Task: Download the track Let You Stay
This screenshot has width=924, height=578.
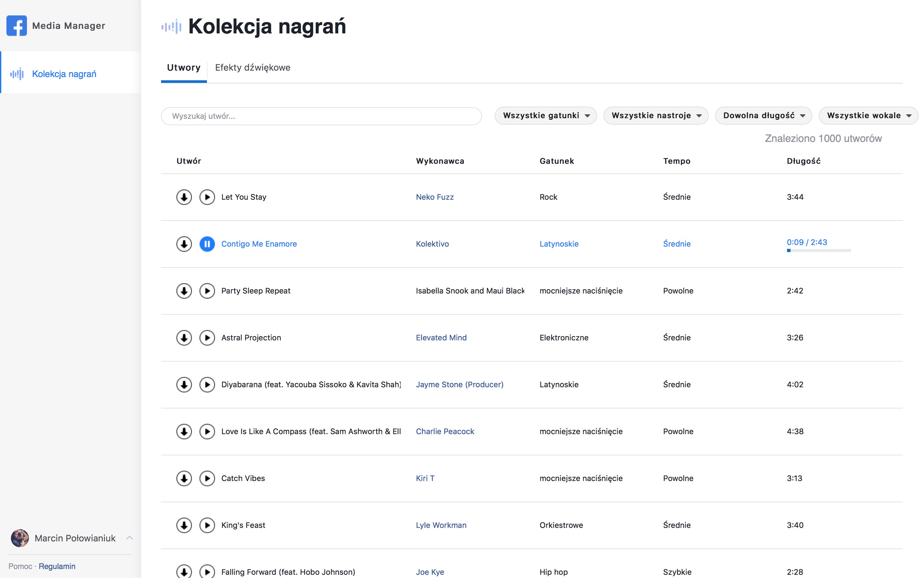Action: click(x=184, y=197)
